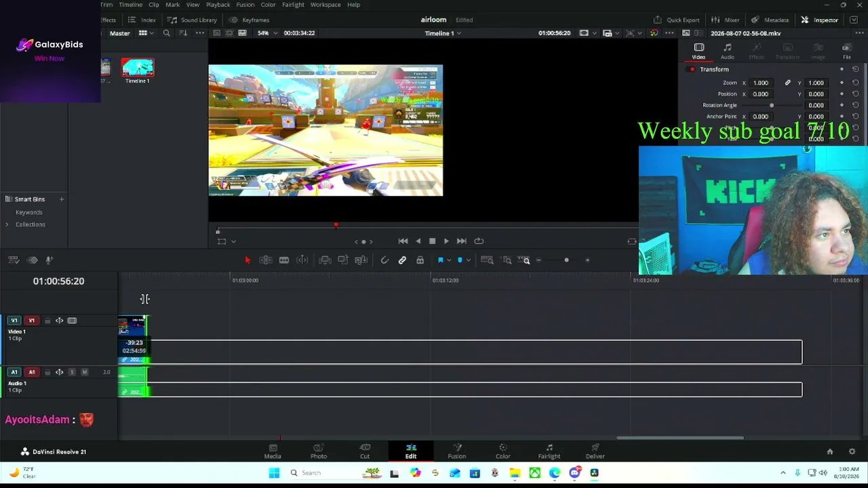This screenshot has height=488, width=868.
Task: Open Project Settings gear icon
Action: click(852, 452)
